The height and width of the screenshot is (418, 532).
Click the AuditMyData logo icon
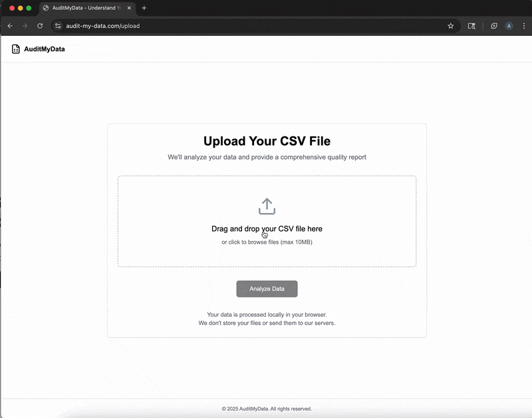(16, 49)
